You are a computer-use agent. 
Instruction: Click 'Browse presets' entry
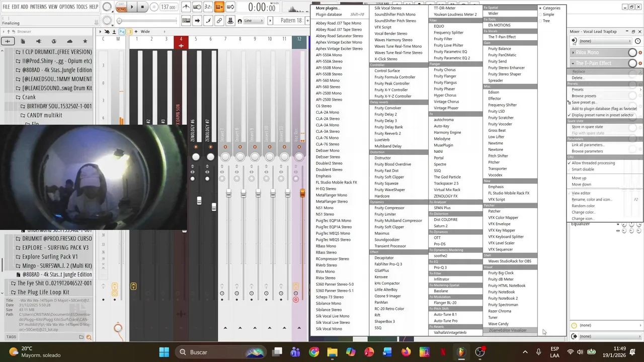click(x=584, y=96)
